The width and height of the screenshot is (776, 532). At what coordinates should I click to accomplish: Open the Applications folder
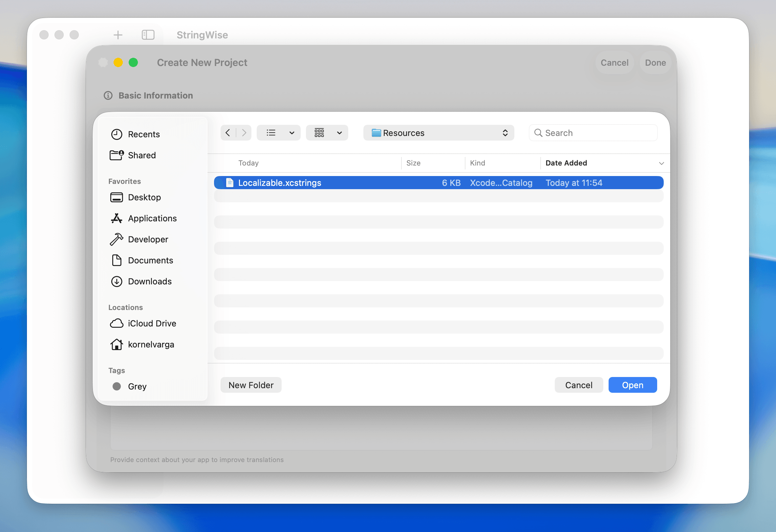[152, 218]
